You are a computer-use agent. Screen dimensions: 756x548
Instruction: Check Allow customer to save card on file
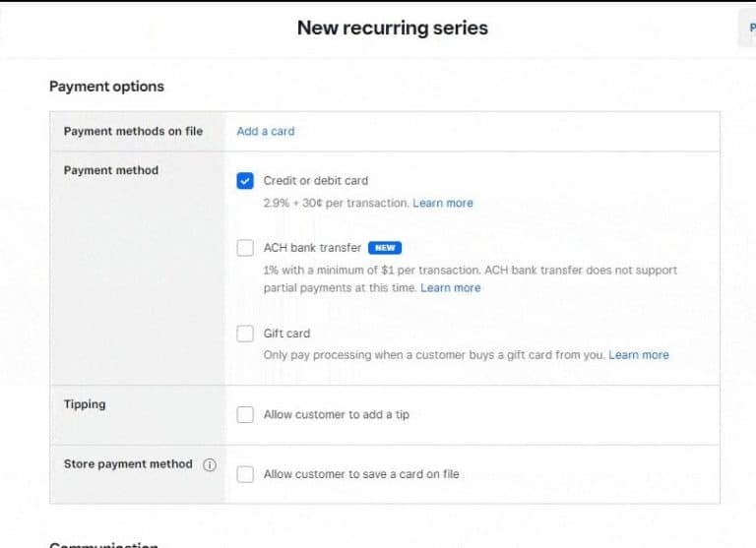[245, 474]
